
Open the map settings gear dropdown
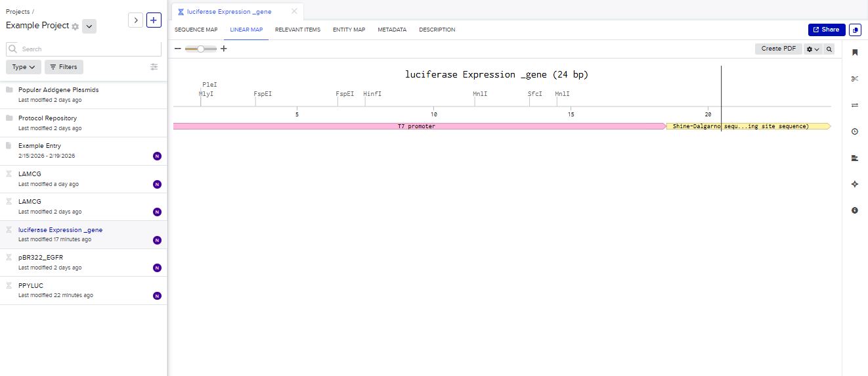pyautogui.click(x=813, y=49)
